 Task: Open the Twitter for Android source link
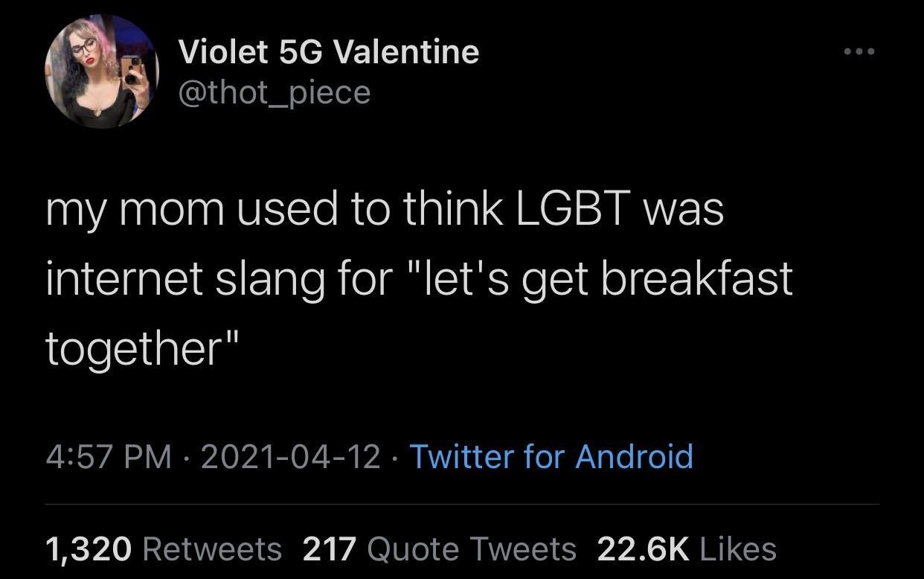(551, 455)
